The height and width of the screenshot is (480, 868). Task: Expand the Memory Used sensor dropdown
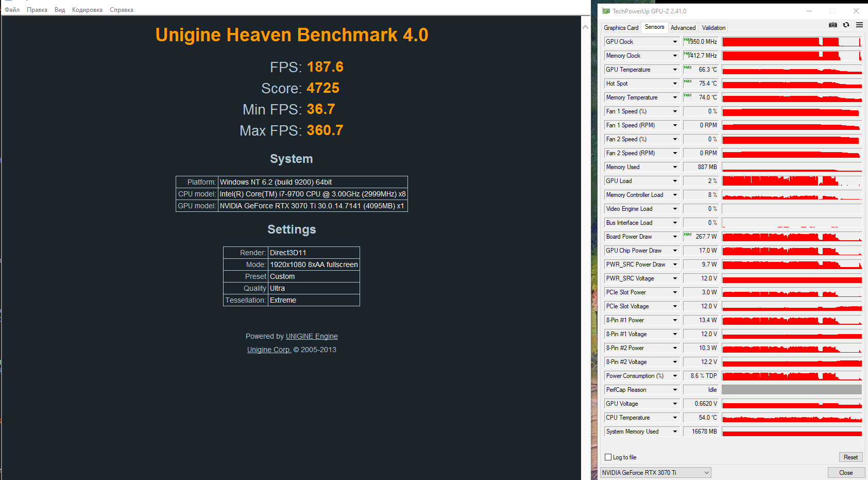pos(675,167)
